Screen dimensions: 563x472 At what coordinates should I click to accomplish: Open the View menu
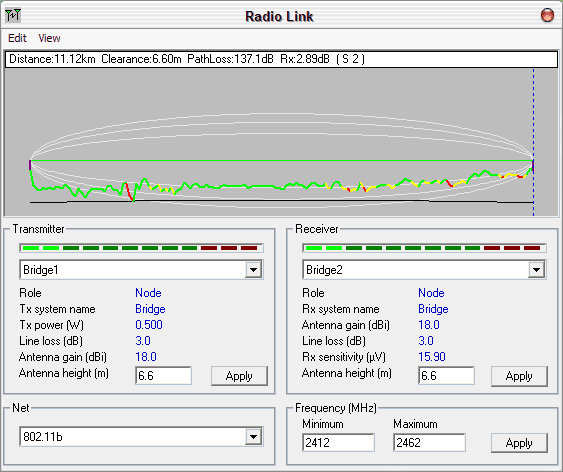[x=49, y=38]
